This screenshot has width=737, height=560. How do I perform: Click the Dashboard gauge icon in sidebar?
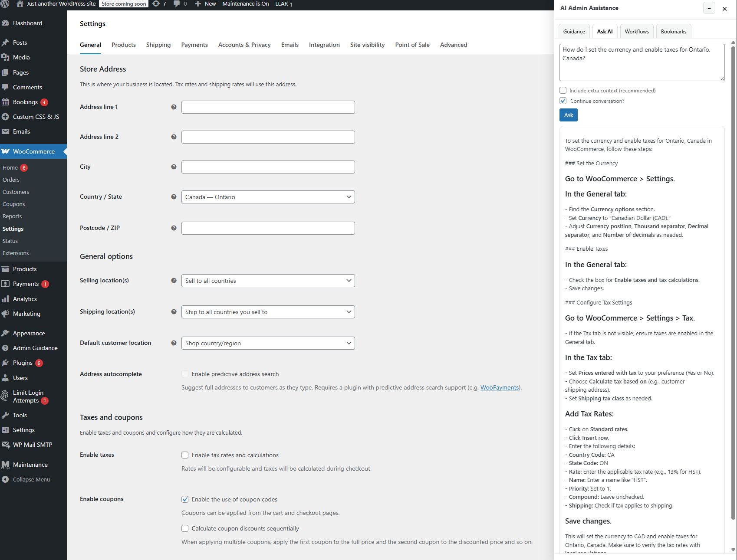pos(5,23)
